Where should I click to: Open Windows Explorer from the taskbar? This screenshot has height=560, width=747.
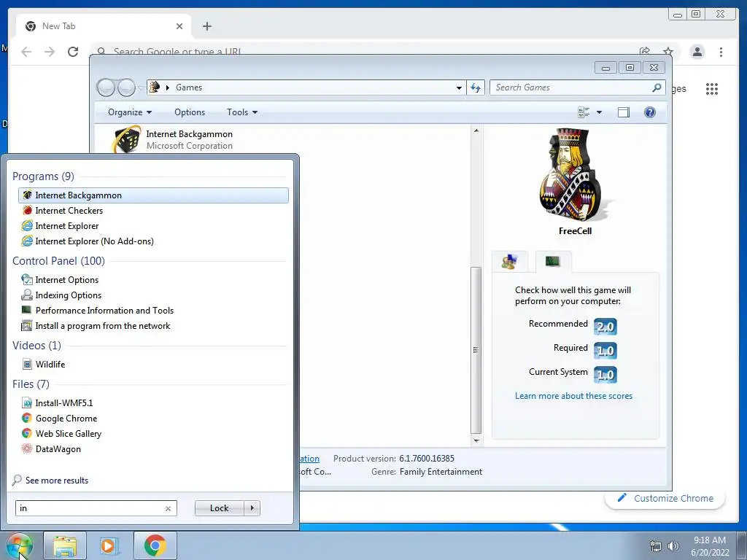pyautogui.click(x=65, y=545)
